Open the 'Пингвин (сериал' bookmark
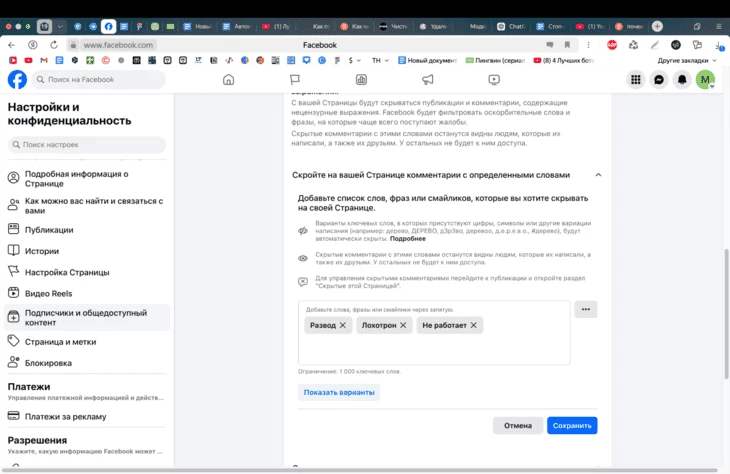This screenshot has width=730, height=474. [x=495, y=61]
